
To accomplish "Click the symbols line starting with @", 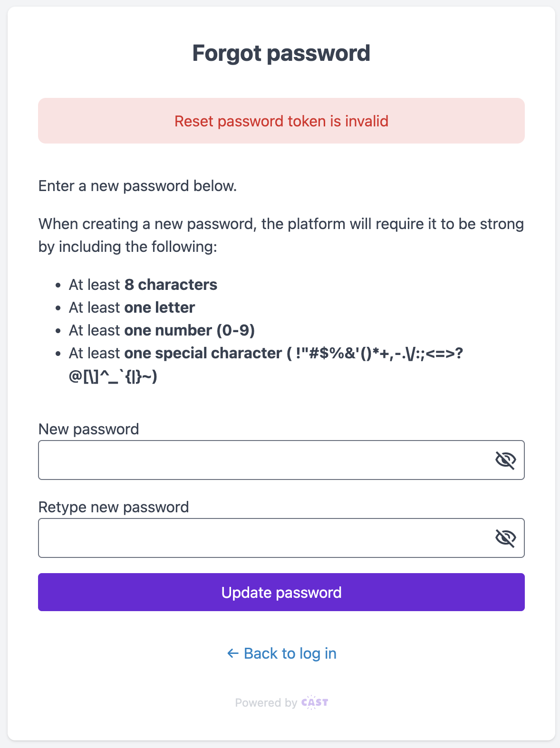I will pyautogui.click(x=113, y=377).
